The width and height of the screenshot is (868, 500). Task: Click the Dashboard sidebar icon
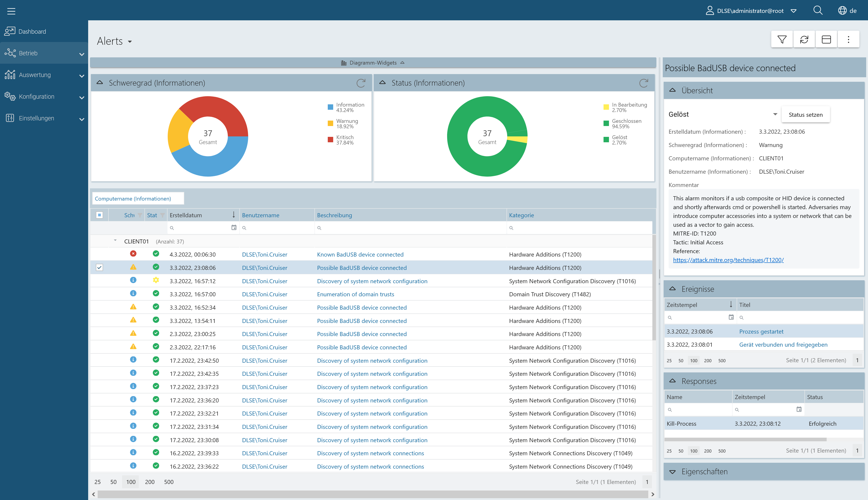[x=10, y=31]
